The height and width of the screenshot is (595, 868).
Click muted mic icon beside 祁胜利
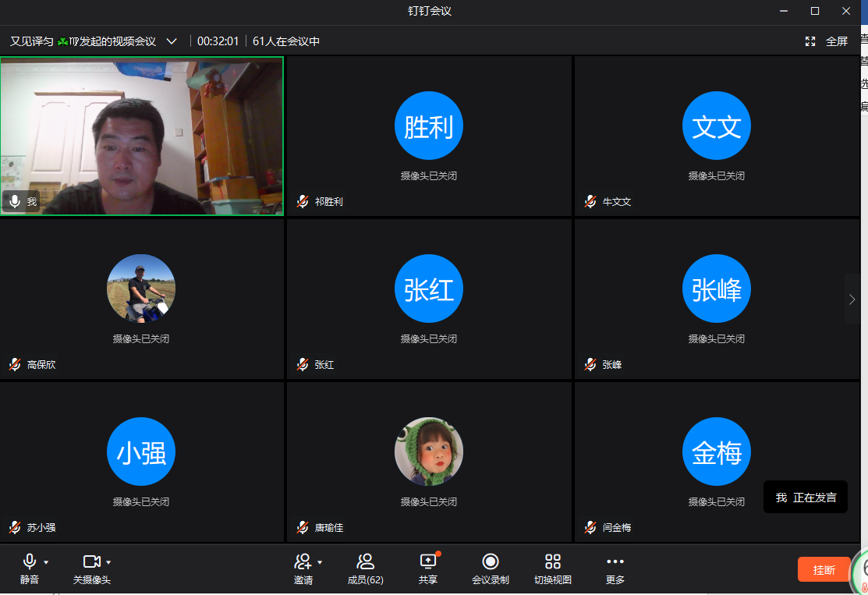pyautogui.click(x=303, y=202)
